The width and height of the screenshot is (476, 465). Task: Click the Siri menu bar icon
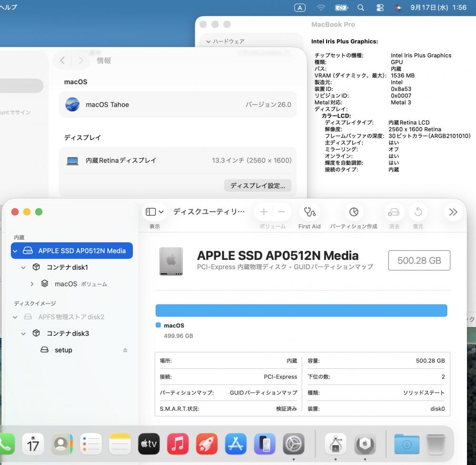[398, 8]
